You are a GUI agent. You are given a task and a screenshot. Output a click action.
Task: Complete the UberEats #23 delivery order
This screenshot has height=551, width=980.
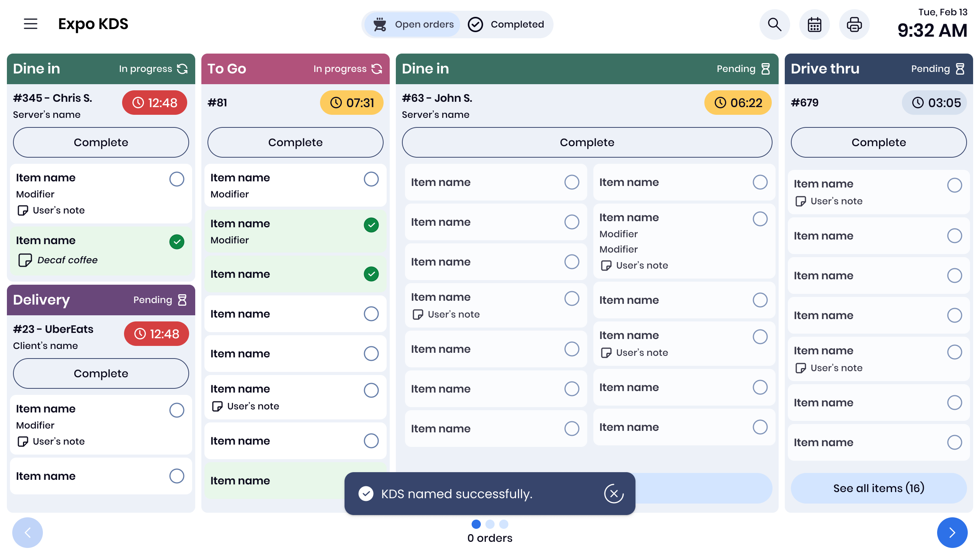point(101,373)
